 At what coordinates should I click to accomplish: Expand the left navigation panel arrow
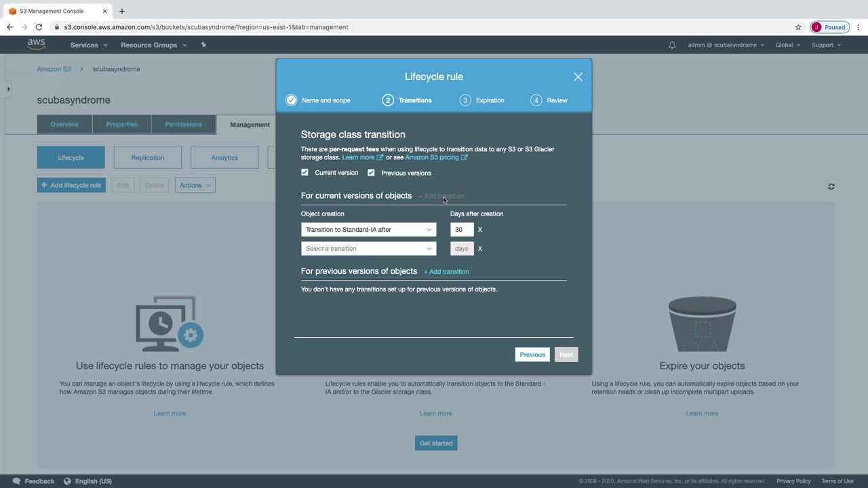8,89
